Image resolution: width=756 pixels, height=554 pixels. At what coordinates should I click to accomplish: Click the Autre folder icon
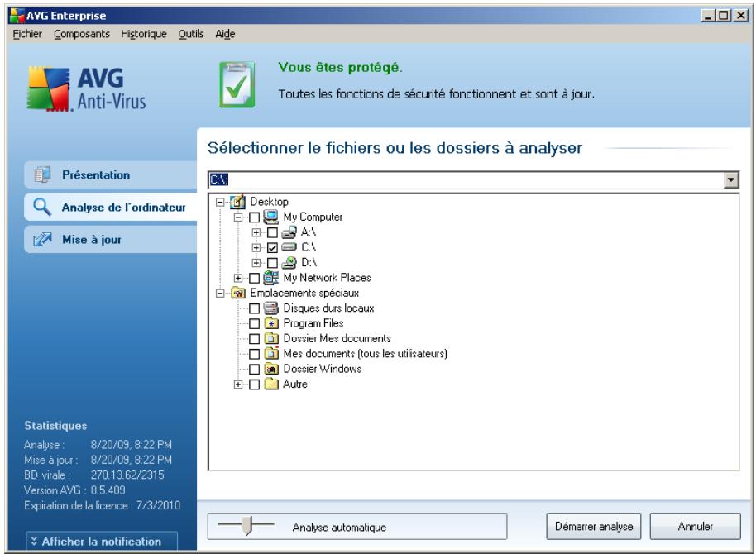271,384
